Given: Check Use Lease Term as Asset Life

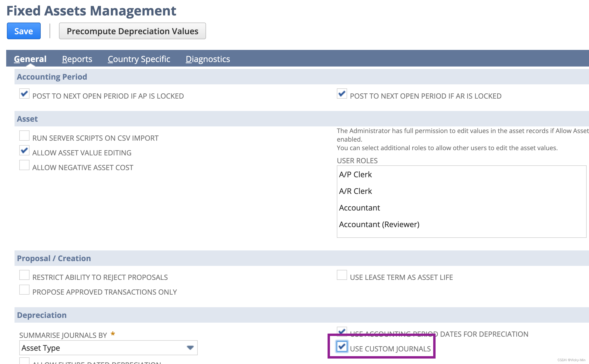Looking at the screenshot, I should (342, 275).
